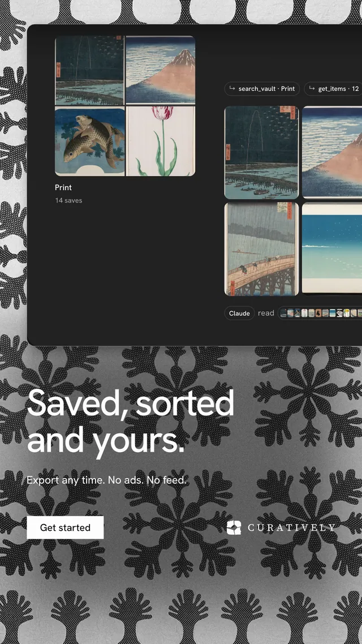Click the thumbnail strip beside read
Viewport: 362px width, 644px height.
(320, 313)
